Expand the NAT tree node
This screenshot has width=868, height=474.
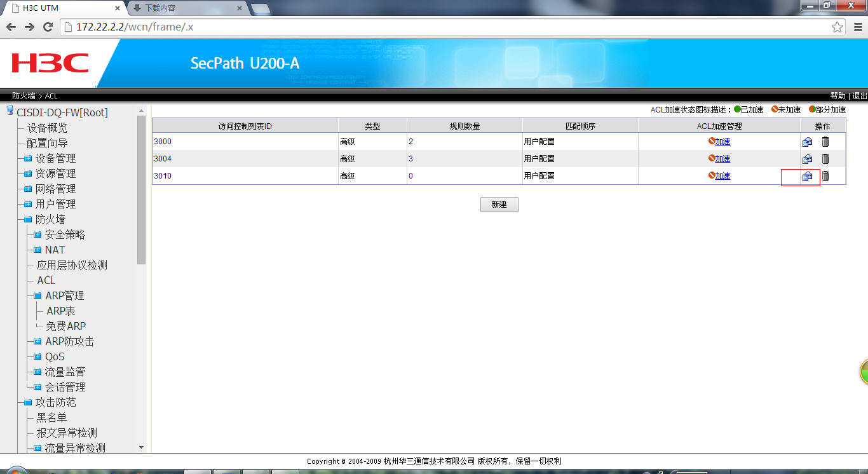tap(37, 250)
